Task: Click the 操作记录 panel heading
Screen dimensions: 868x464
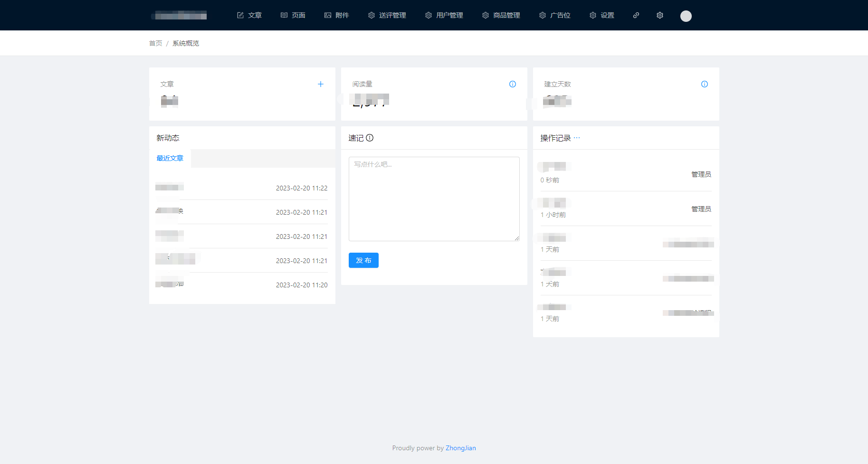Action: pos(555,138)
